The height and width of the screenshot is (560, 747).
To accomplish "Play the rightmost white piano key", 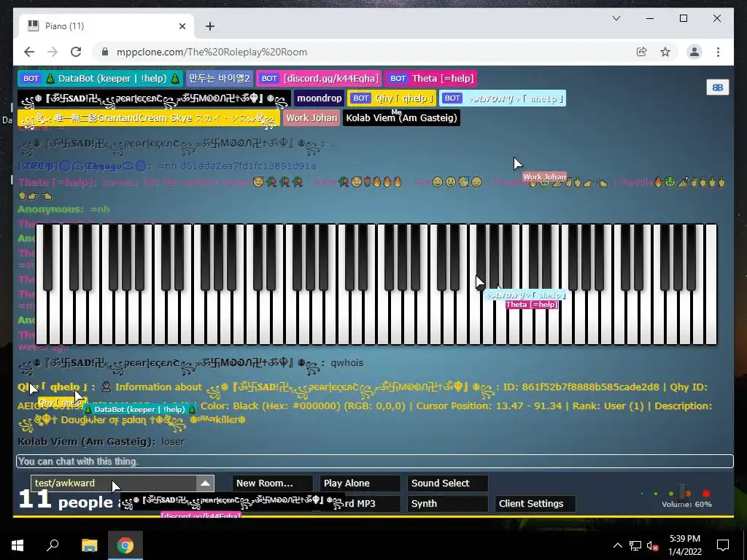I will 711,286.
